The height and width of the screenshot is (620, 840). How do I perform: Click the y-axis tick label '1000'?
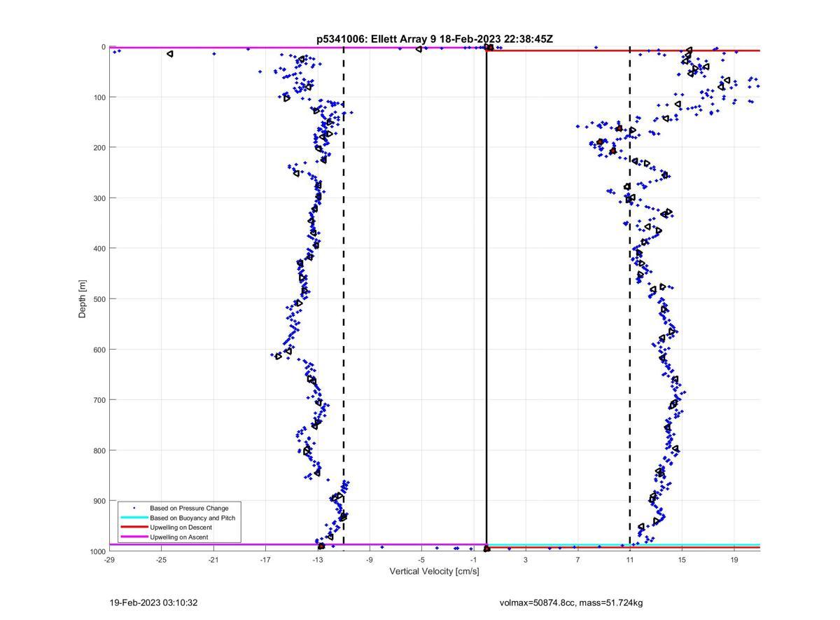pyautogui.click(x=97, y=551)
